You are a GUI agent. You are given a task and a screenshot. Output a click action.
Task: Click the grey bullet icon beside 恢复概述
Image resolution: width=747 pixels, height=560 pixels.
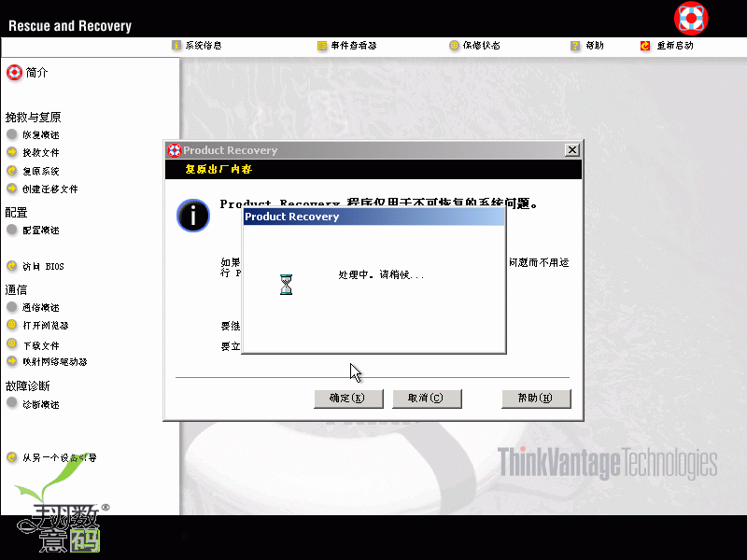[x=12, y=134]
